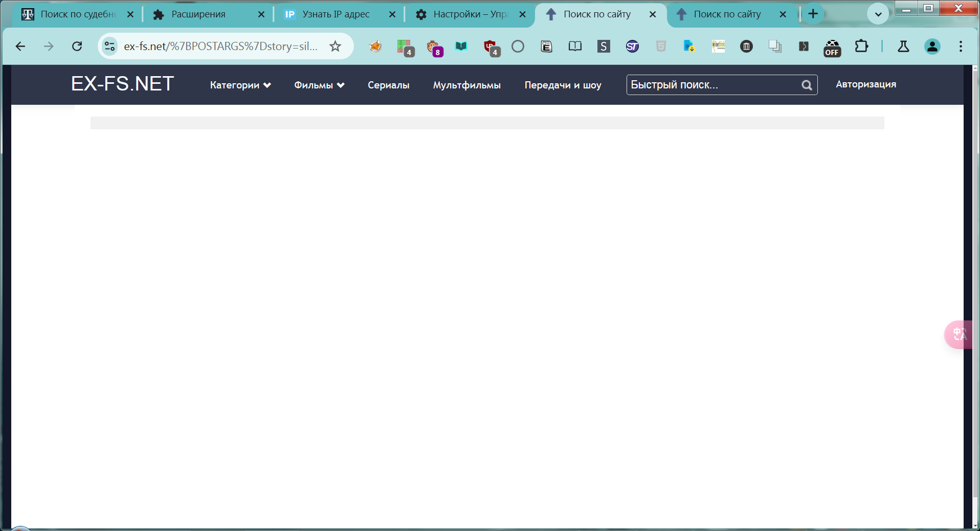The width and height of the screenshot is (980, 531).
Task: Click the pink floating translate icon
Action: [959, 335]
